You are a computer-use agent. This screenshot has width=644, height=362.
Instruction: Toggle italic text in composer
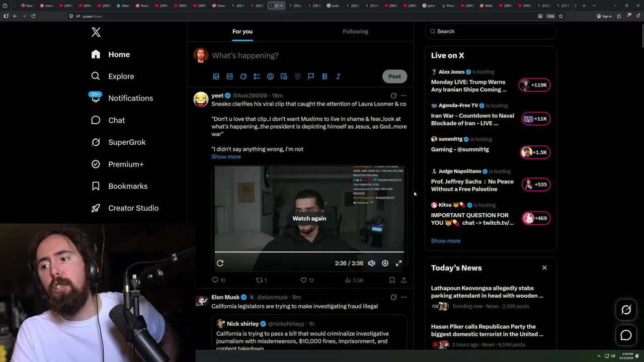(338, 76)
